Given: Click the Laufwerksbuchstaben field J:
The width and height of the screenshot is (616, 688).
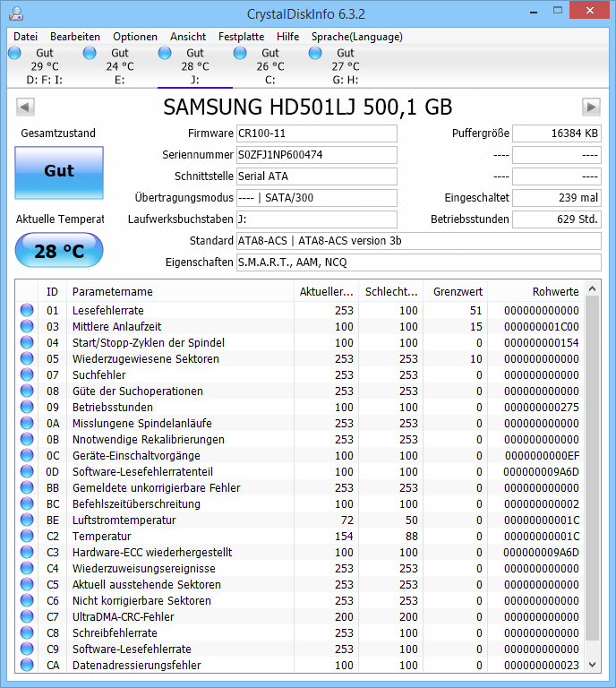Looking at the screenshot, I should point(317,219).
